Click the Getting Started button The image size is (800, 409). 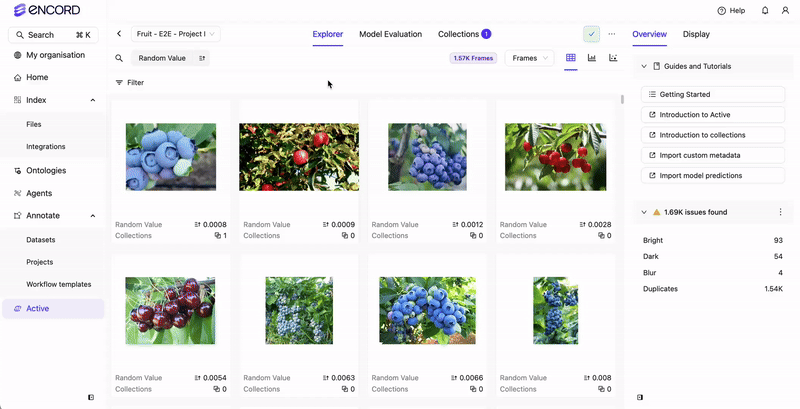[713, 94]
